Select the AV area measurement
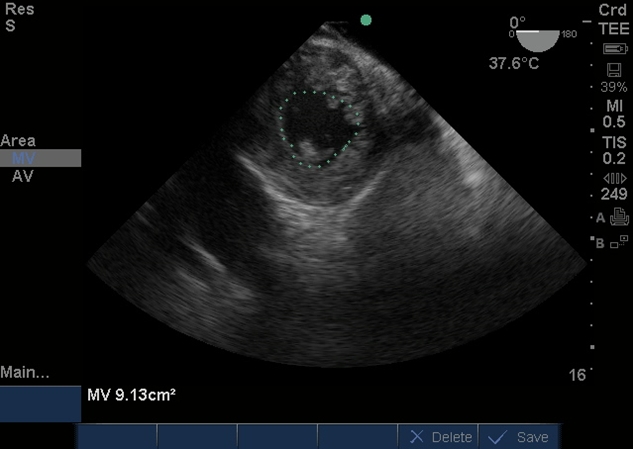The height and width of the screenshot is (449, 633). [x=23, y=176]
